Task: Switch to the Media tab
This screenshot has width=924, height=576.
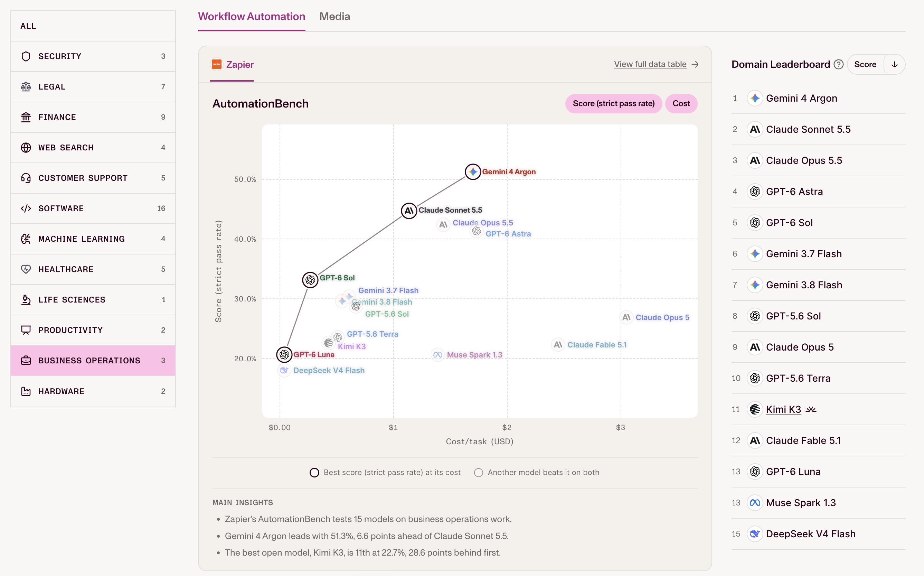Action: [x=334, y=16]
